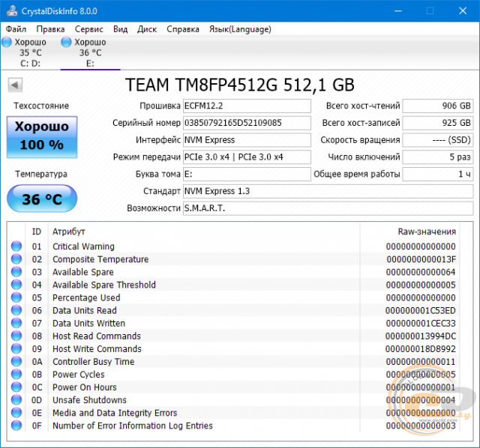
Task: Click the Буква тома field E:
Action: click(x=247, y=175)
